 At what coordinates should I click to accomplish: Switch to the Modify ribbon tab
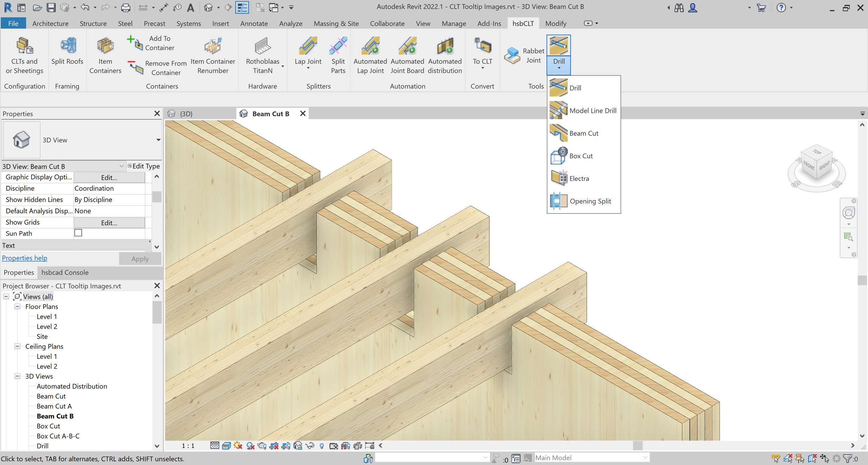pyautogui.click(x=555, y=23)
